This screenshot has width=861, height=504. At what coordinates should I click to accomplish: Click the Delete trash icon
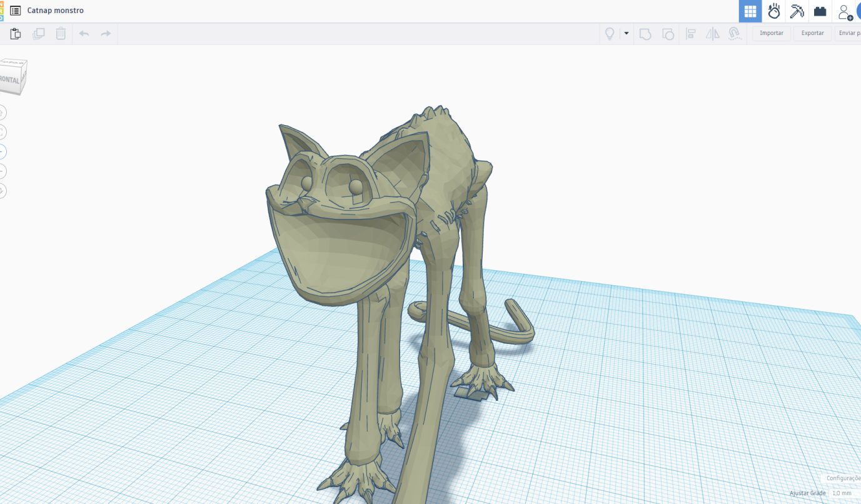(x=61, y=34)
